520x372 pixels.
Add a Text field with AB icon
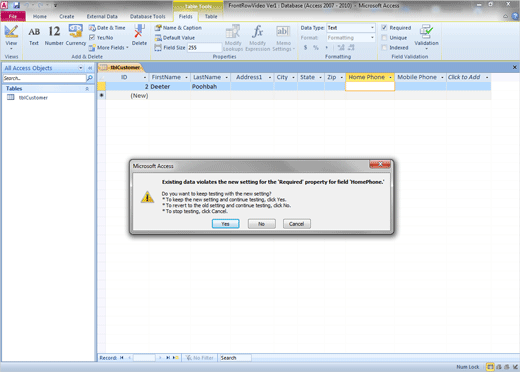(34, 35)
